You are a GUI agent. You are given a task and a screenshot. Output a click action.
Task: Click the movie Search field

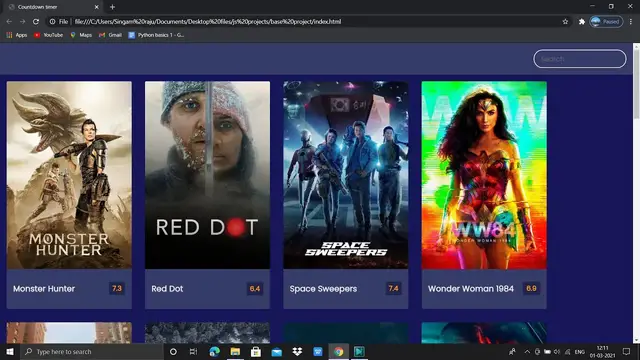[x=580, y=59]
